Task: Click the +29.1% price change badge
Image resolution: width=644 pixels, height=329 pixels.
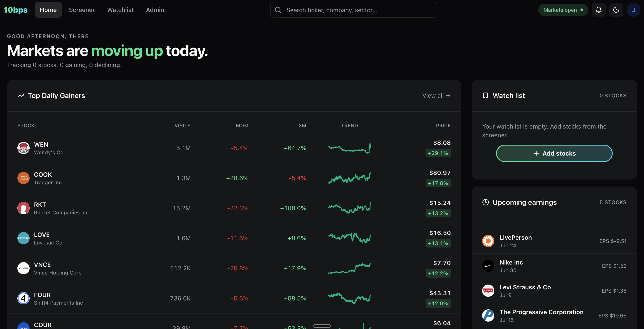Action: tap(438, 153)
